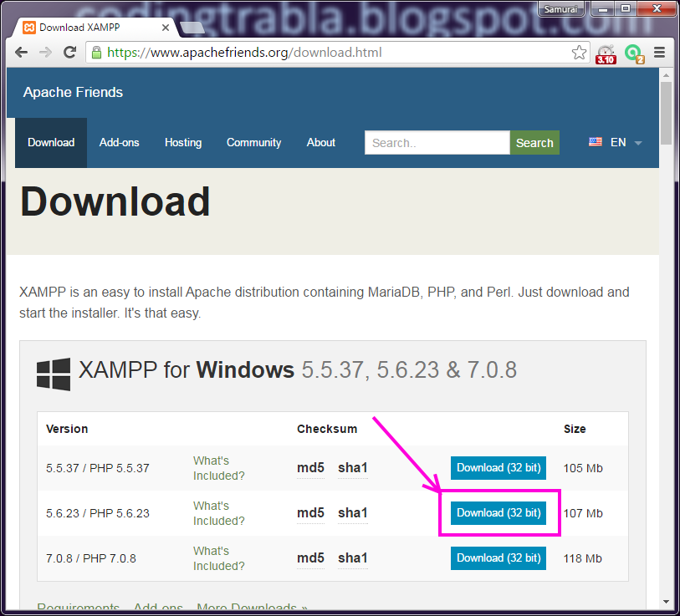Image resolution: width=680 pixels, height=616 pixels.
Task: Open What's Included for 5.6.23
Action: point(218,513)
